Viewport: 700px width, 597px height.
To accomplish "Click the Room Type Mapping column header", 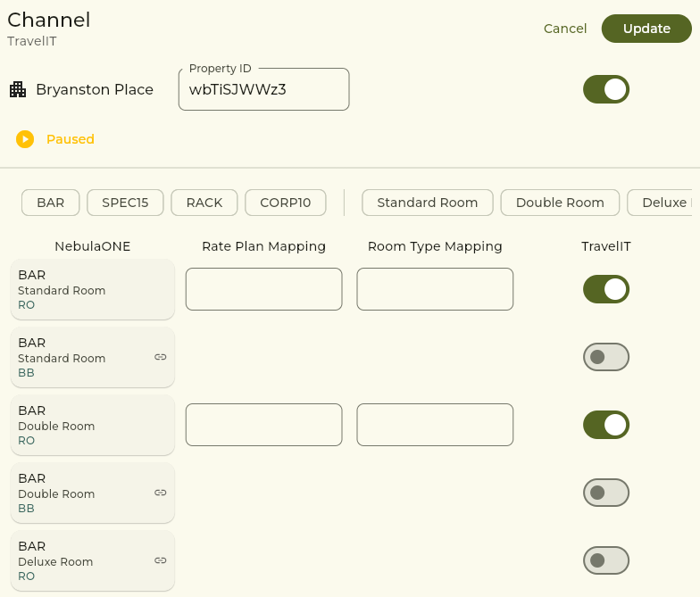I will [x=435, y=246].
